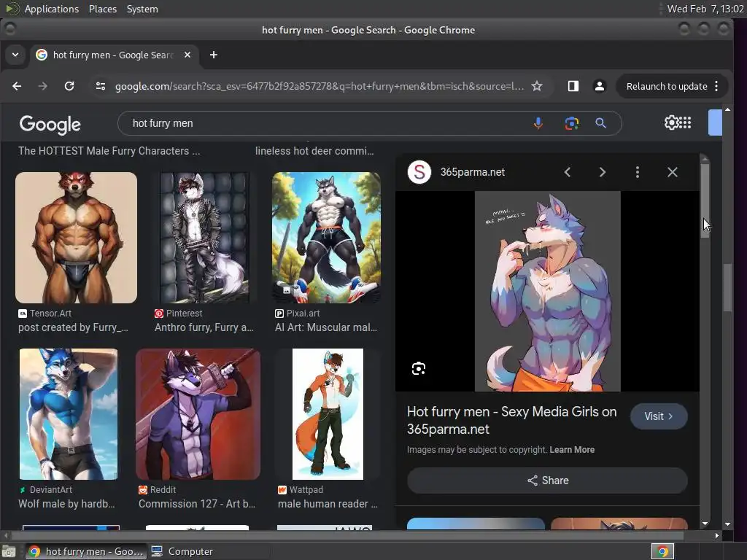The width and height of the screenshot is (747, 560).
Task: Open the Applications menu
Action: point(52,9)
